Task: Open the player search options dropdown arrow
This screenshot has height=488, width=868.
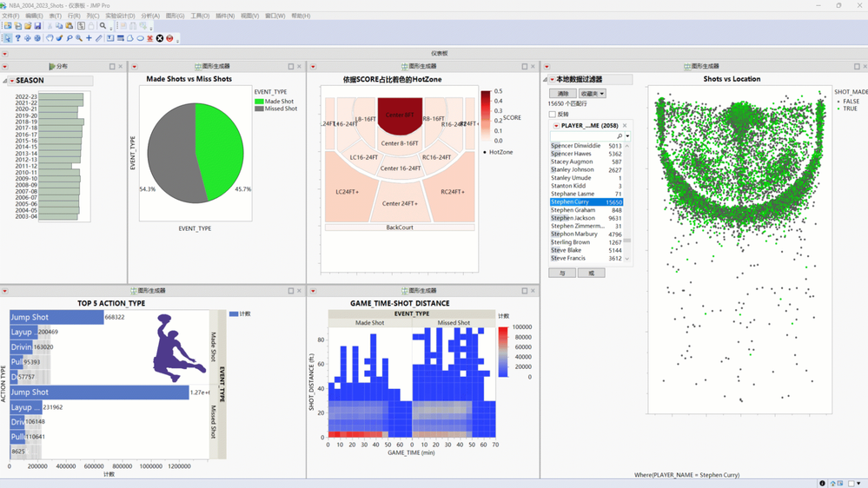Action: (627, 136)
